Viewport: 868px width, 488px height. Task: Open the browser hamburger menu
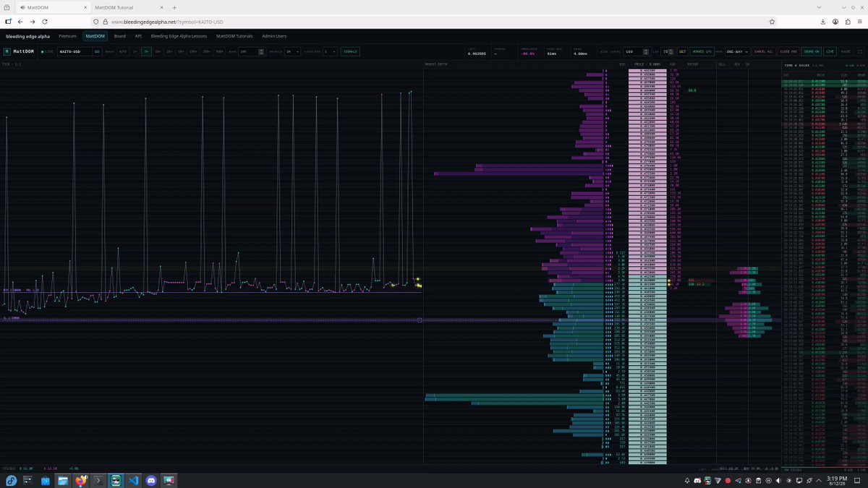(x=861, y=22)
